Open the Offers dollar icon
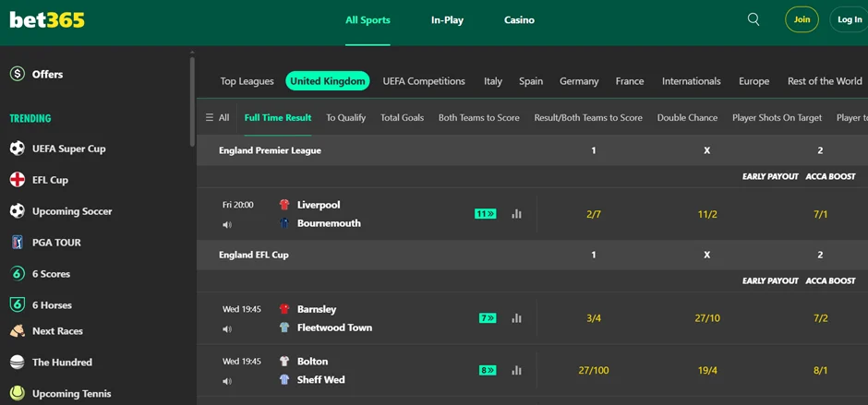 click(x=18, y=74)
